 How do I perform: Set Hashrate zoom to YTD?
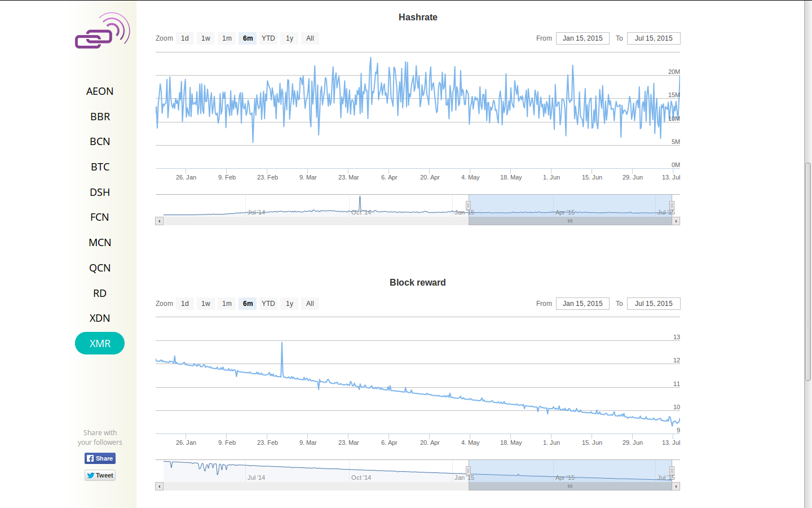pos(268,38)
